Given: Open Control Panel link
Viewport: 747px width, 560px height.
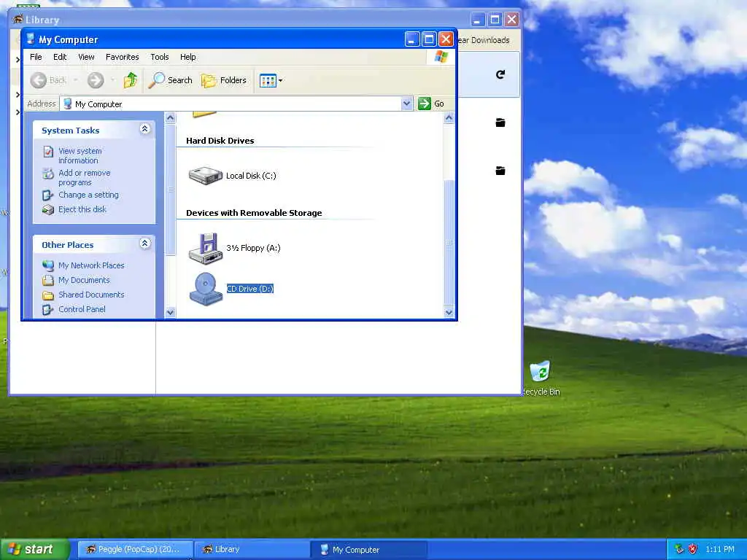Looking at the screenshot, I should pos(82,309).
